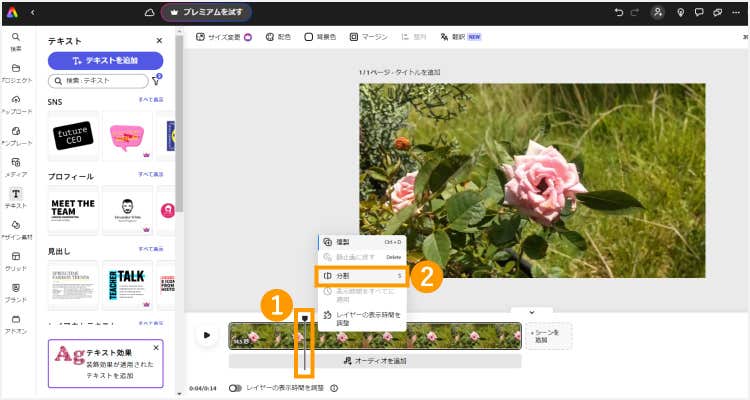Redo the last action
The image size is (750, 400).
tap(635, 12)
